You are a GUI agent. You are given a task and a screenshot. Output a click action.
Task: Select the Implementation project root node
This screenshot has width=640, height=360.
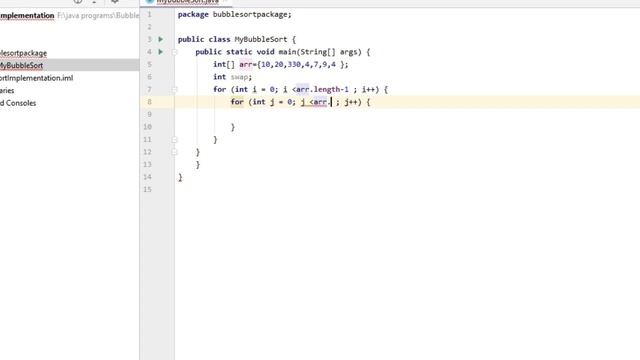pos(27,16)
